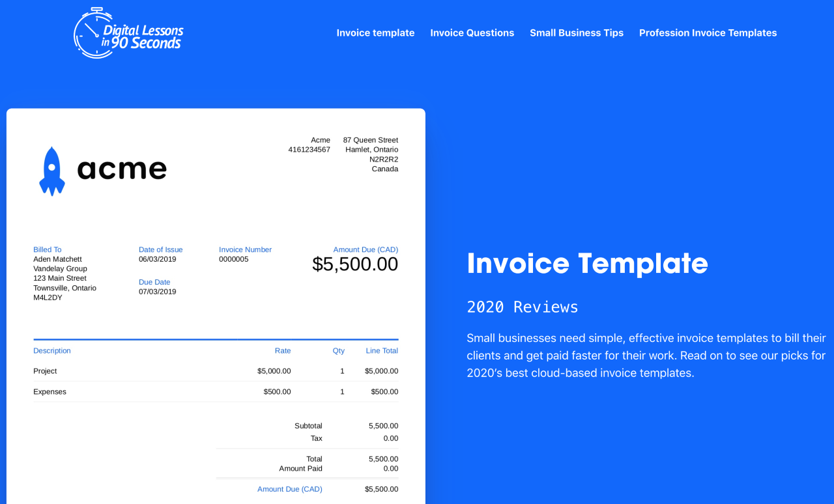Click Canada in the sender address
834x504 pixels.
(x=385, y=169)
